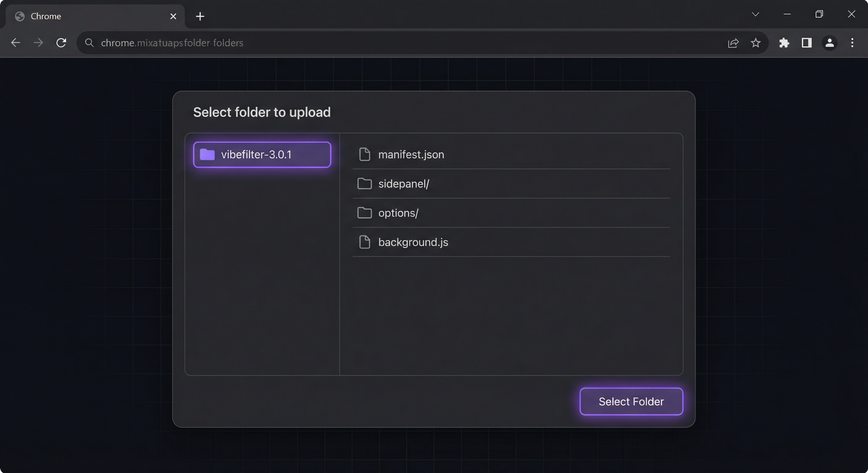Toggle the browser side panel
Screen dimensions: 868x473
click(807, 43)
